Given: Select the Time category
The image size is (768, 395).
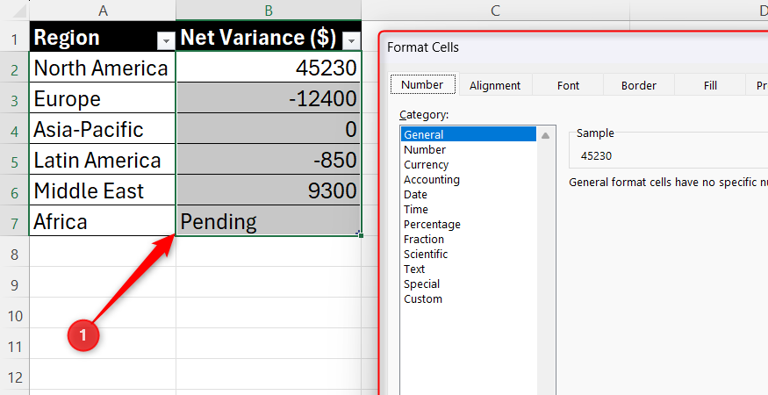Looking at the screenshot, I should pyautogui.click(x=468, y=209).
